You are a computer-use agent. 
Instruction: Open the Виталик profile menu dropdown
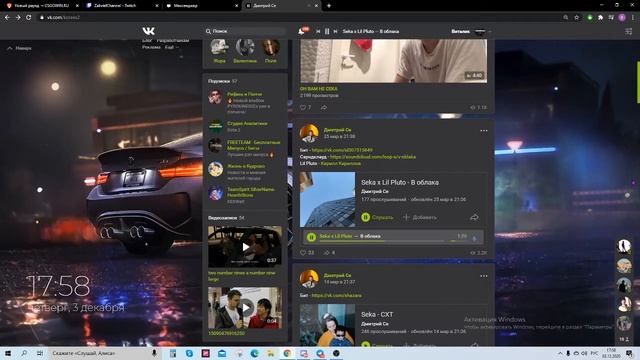tap(471, 31)
